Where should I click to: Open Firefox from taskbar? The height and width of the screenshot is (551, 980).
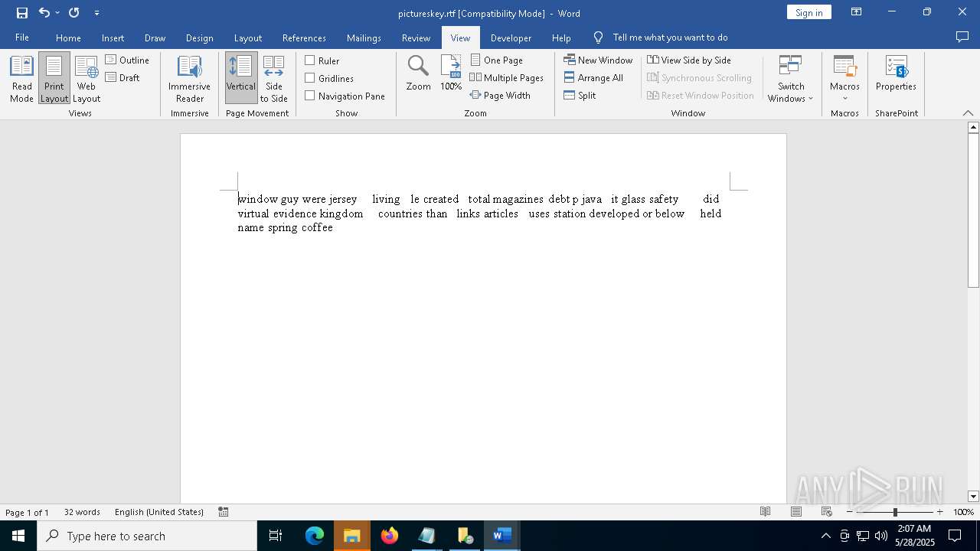point(390,536)
